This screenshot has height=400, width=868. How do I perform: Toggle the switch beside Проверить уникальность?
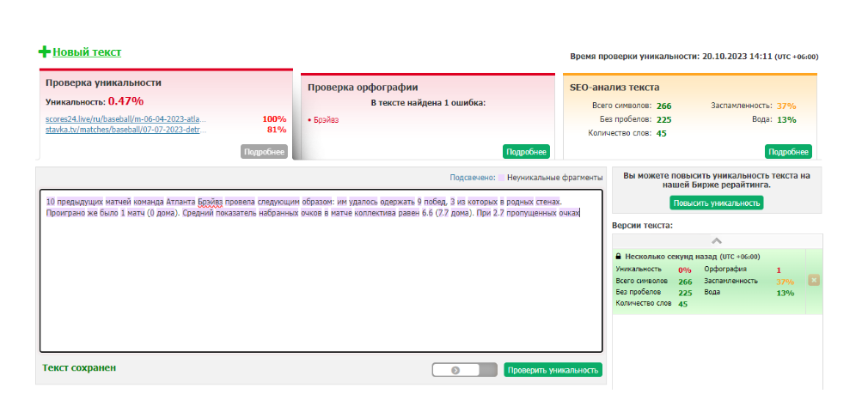(464, 370)
